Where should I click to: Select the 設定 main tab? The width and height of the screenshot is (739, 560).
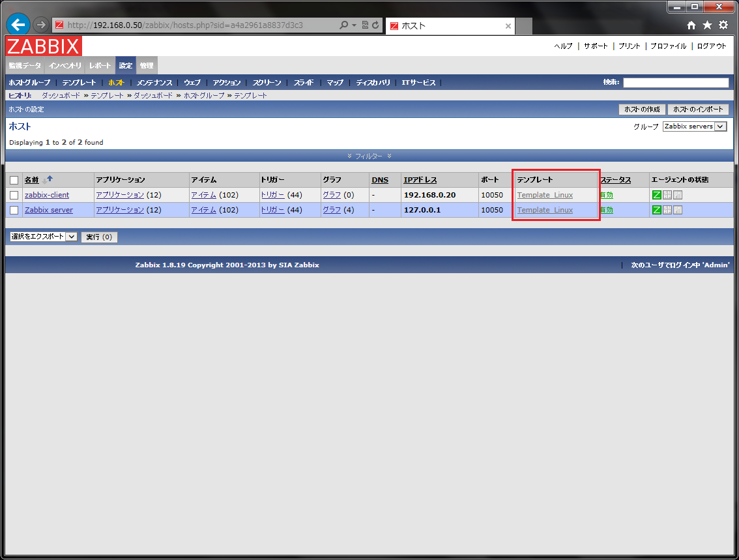pyautogui.click(x=125, y=66)
